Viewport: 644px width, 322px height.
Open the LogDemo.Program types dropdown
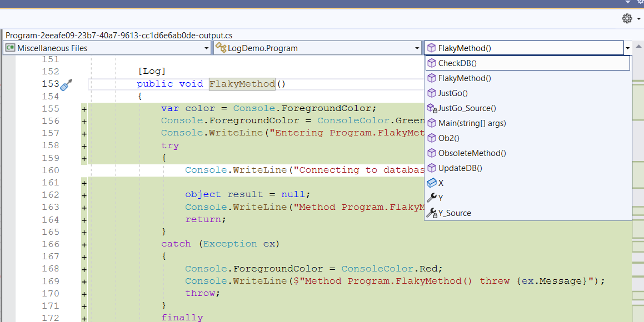tap(417, 48)
